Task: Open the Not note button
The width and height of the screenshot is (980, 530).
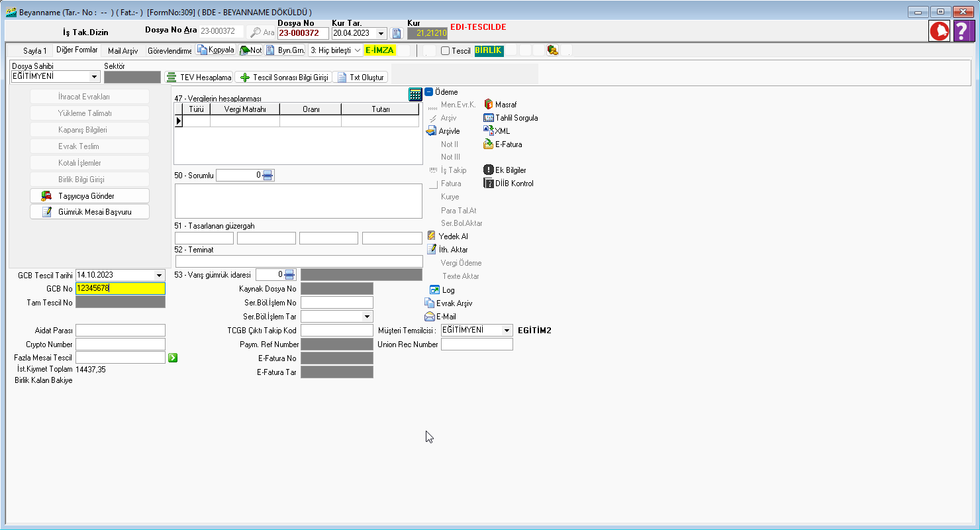Action: (251, 50)
